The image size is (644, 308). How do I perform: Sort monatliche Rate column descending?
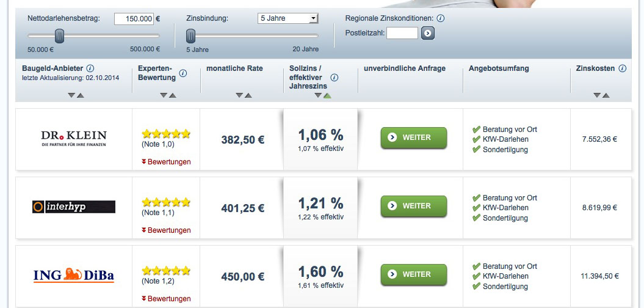239,95
